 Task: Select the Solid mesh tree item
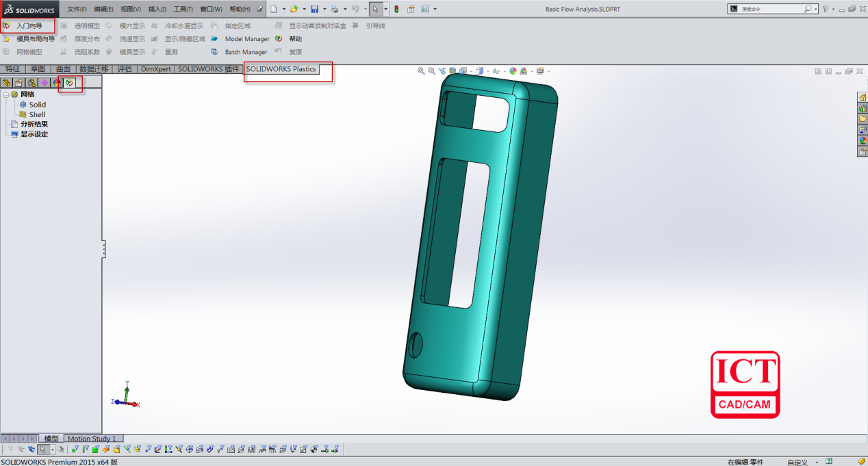click(37, 105)
